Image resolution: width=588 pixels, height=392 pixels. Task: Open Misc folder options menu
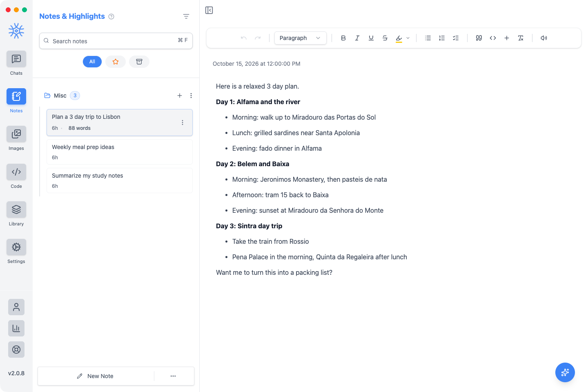(191, 96)
